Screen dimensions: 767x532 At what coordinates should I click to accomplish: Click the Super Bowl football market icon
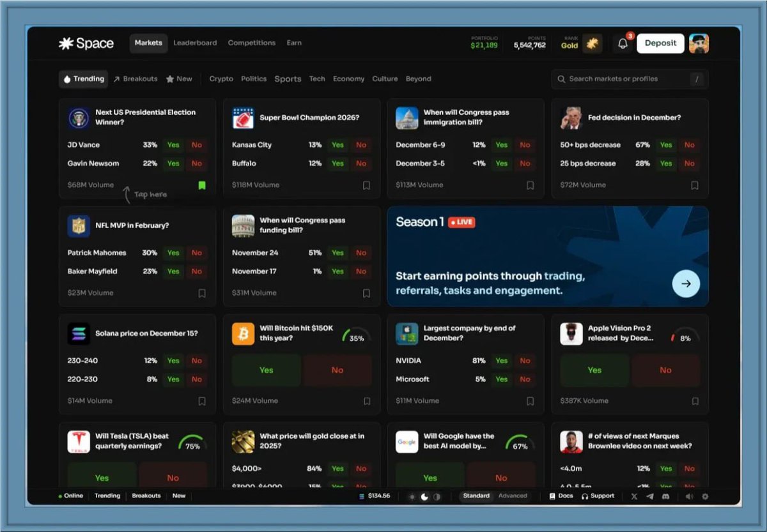tap(243, 118)
